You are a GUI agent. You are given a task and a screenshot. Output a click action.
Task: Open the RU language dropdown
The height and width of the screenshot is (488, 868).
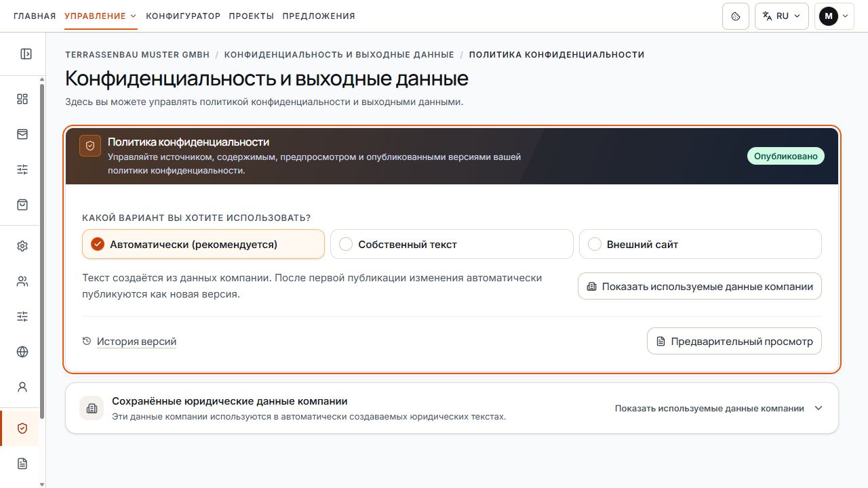(782, 16)
